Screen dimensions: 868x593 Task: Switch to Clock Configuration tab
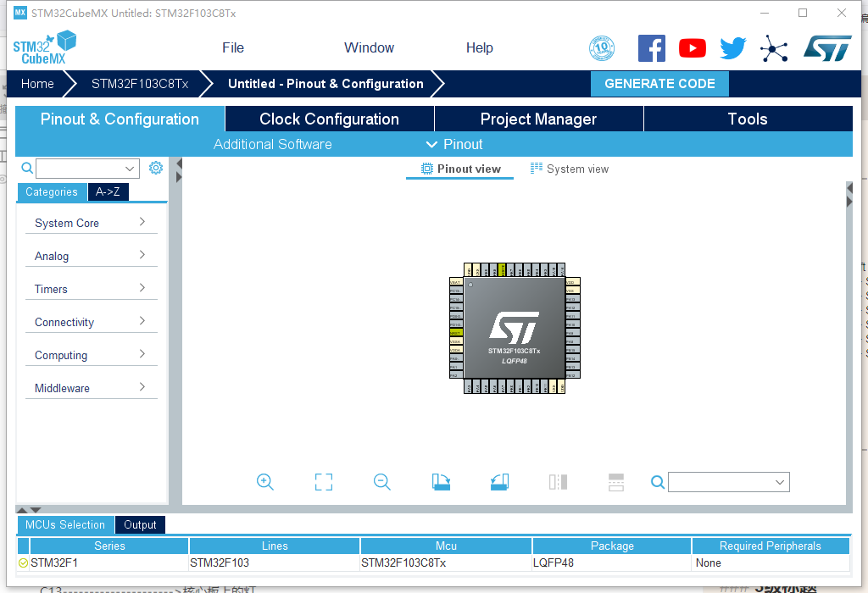point(330,119)
